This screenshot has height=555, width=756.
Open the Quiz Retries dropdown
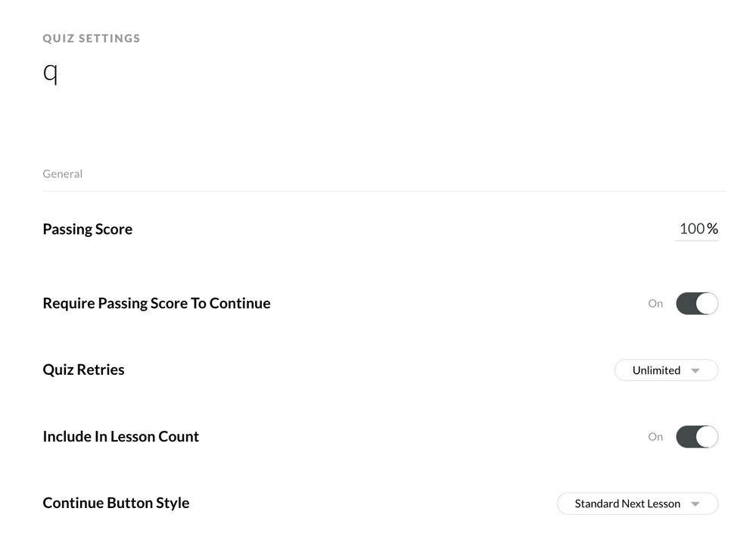coord(666,370)
